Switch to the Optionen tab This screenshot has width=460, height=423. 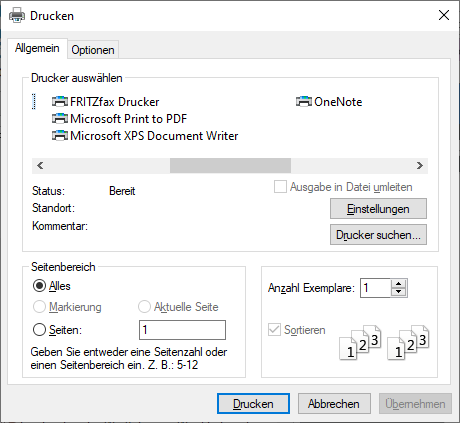click(x=93, y=50)
